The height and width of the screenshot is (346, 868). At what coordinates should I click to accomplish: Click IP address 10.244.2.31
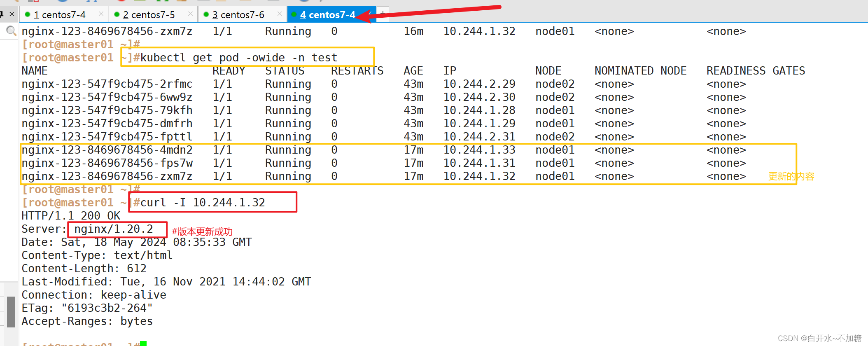pyautogui.click(x=479, y=137)
